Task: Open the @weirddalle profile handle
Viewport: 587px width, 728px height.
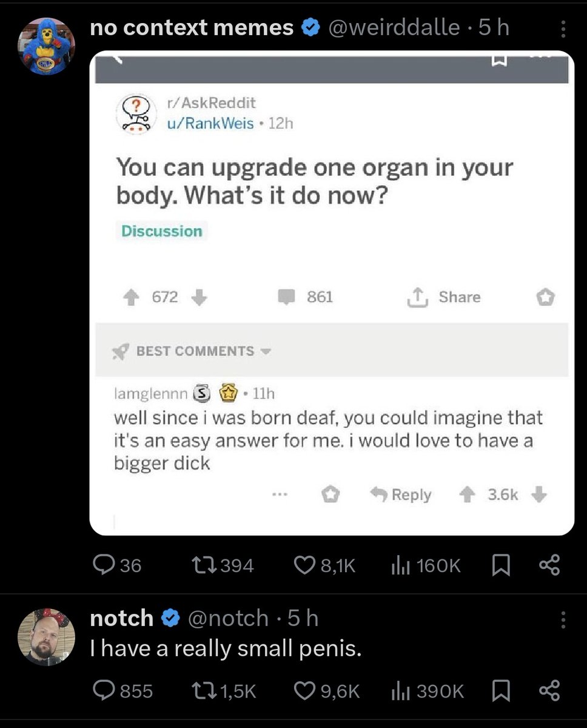Action: point(394,27)
